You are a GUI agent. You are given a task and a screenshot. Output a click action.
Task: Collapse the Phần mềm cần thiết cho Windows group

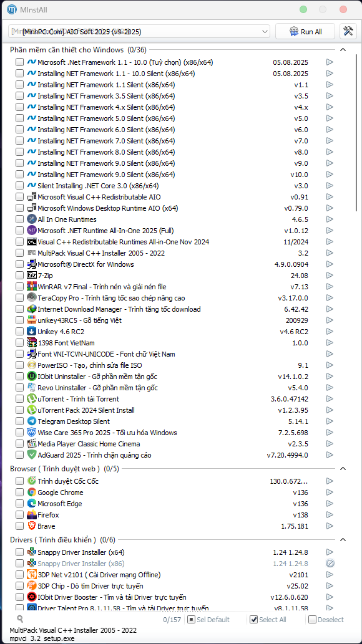pyautogui.click(x=343, y=50)
